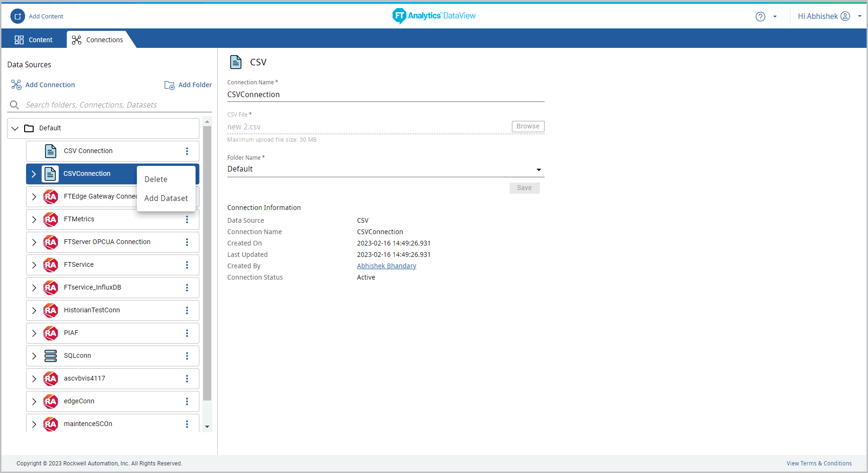Open the Help question mark icon
The height and width of the screenshot is (473, 868).
pyautogui.click(x=760, y=17)
